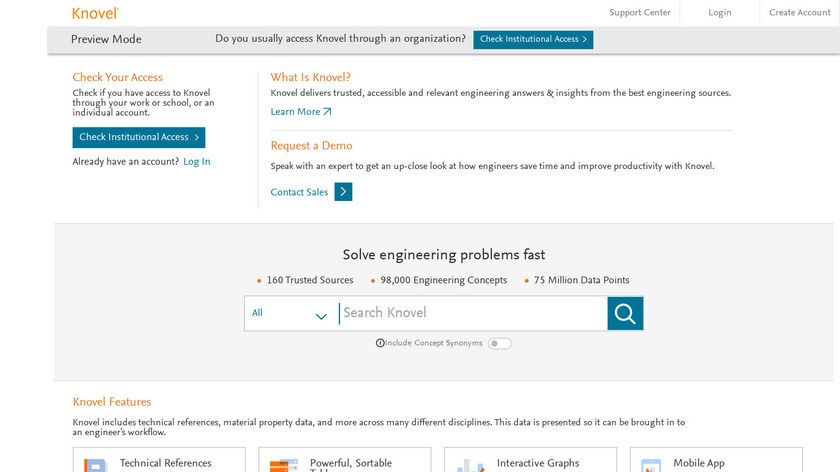
Task: Click the Mobile App feature icon
Action: [x=651, y=466]
